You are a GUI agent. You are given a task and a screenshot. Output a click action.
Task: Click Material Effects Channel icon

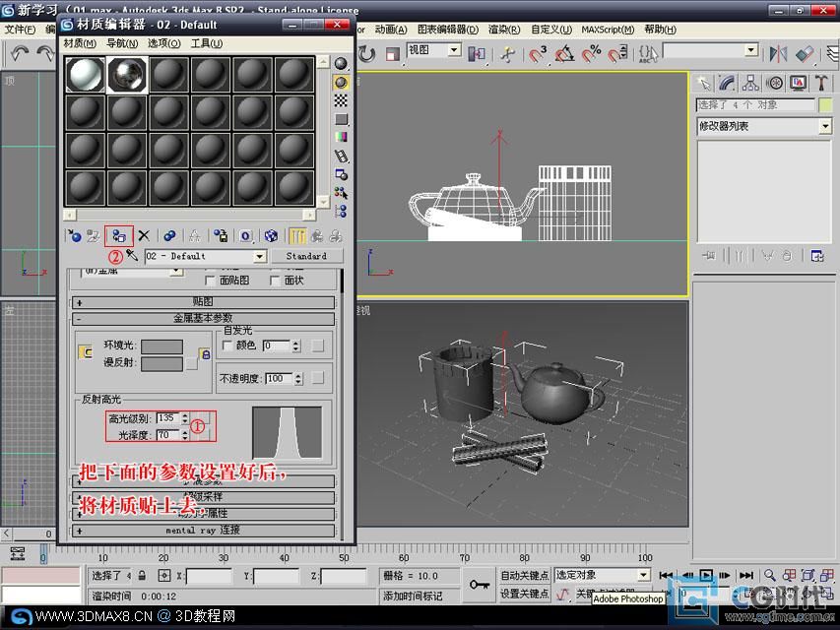(x=246, y=235)
